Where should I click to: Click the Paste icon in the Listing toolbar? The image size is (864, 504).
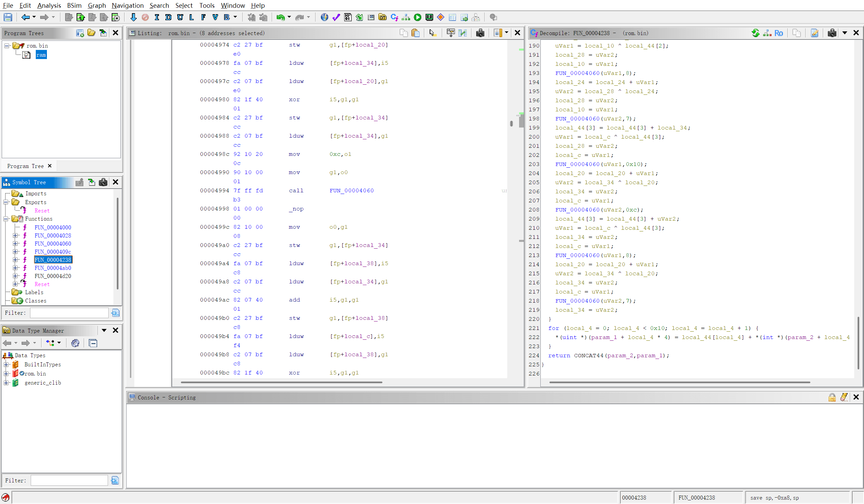click(x=415, y=33)
